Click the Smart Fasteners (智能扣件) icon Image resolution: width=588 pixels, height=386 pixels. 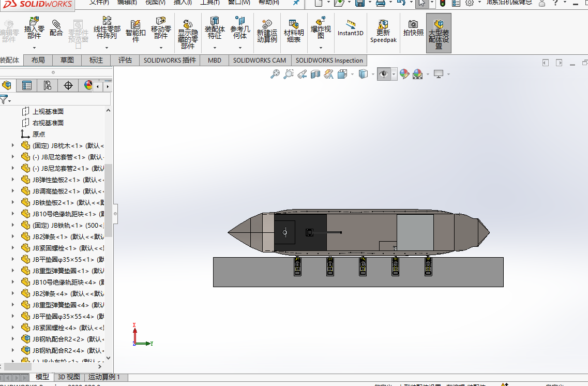(135, 31)
